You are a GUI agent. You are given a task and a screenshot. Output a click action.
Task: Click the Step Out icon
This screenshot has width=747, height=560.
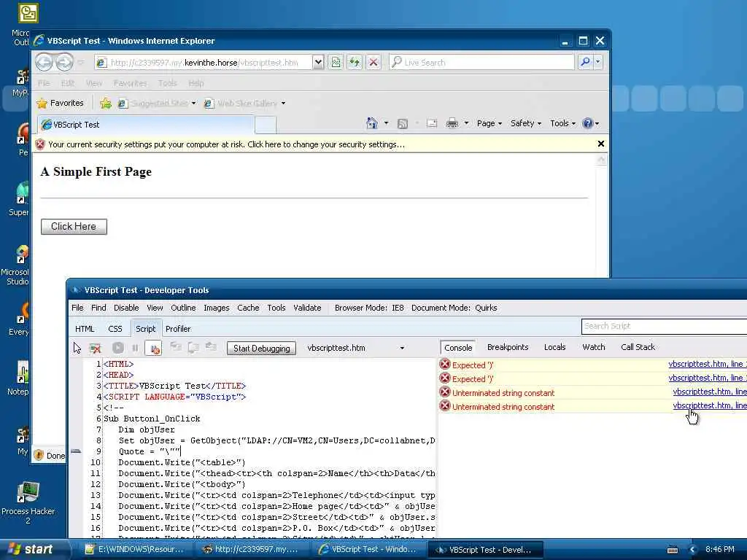coord(211,348)
